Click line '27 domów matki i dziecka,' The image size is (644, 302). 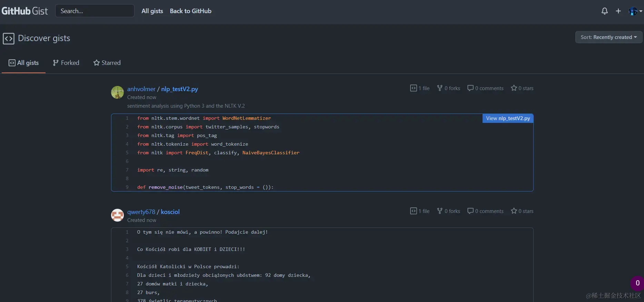[x=172, y=284]
